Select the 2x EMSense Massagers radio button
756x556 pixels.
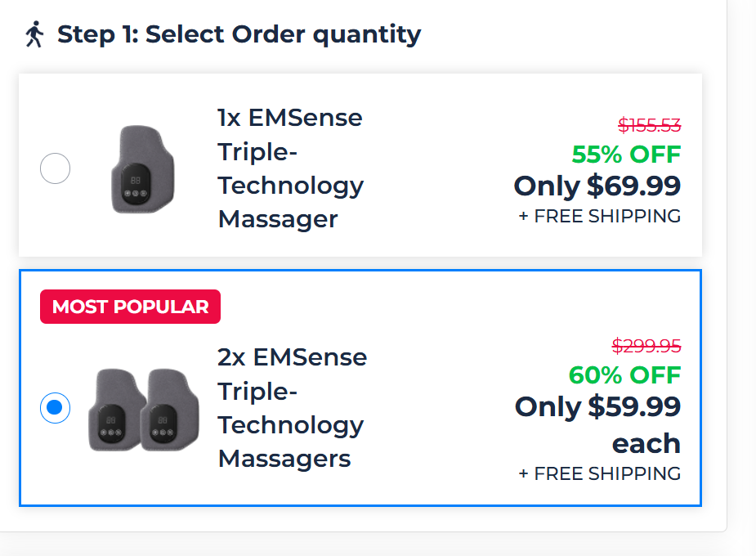point(55,407)
